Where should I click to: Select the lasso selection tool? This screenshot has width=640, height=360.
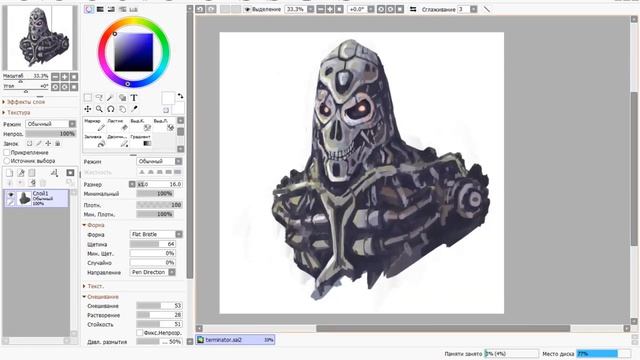(99, 98)
